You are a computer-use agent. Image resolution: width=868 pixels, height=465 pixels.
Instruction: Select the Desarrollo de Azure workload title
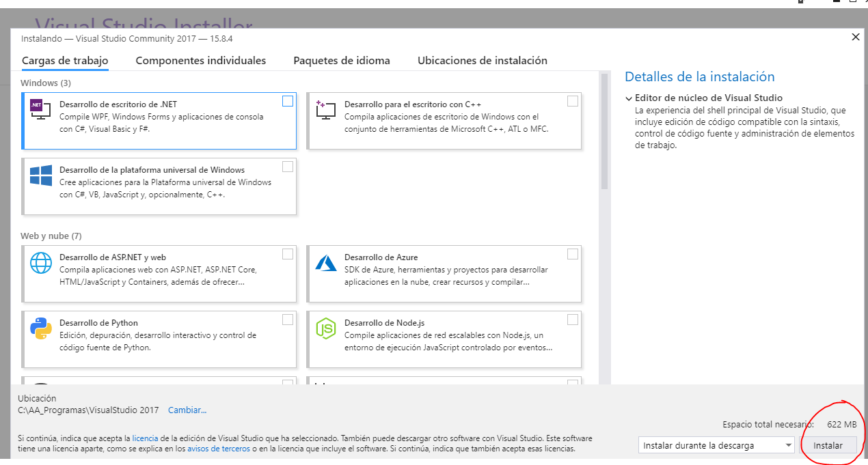[381, 257]
